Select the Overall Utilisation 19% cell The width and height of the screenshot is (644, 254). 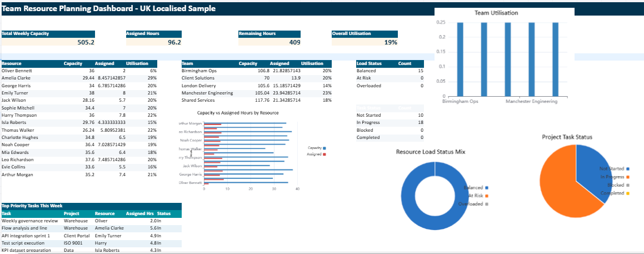pos(390,42)
